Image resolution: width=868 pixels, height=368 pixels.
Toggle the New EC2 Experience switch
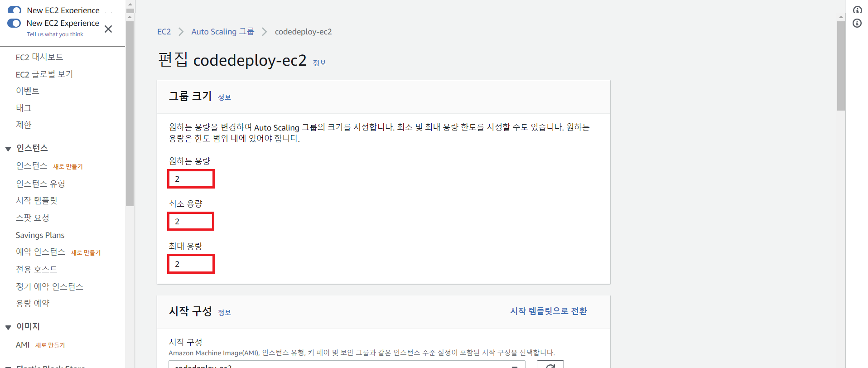14,23
